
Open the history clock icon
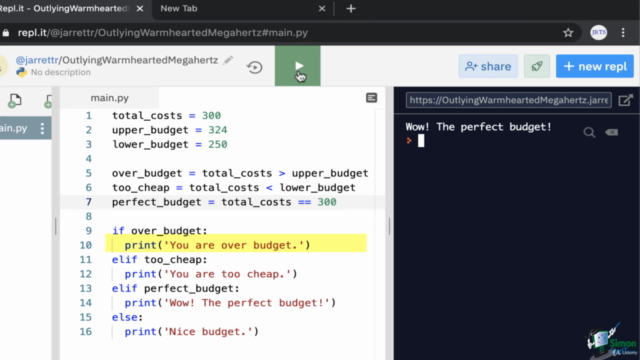pos(254,67)
